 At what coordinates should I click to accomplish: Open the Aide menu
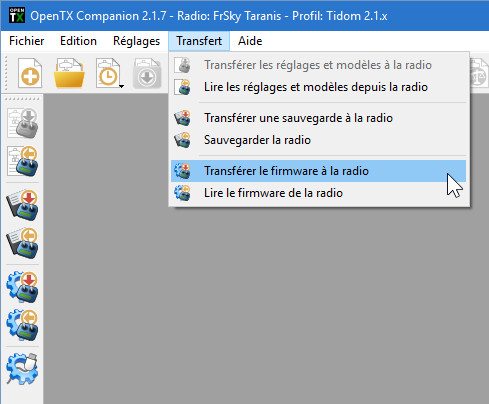click(x=250, y=41)
